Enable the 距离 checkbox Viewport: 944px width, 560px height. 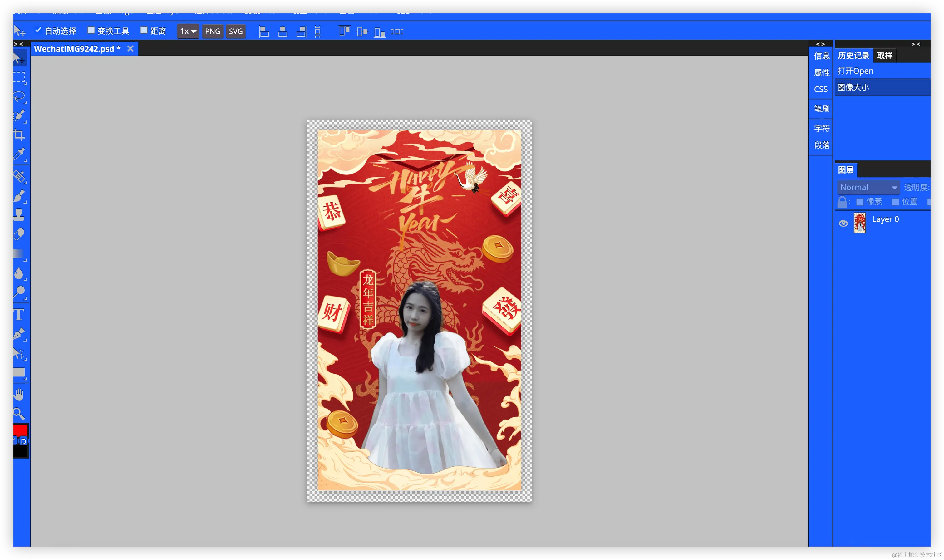144,30
